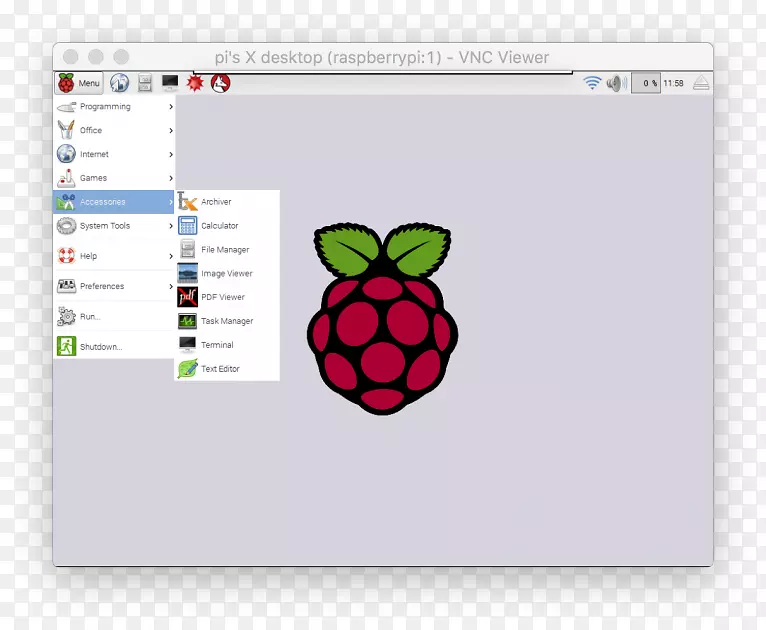Screen dimensions: 766x630
Task: Open PDF Viewer from its text label
Action: click(223, 297)
